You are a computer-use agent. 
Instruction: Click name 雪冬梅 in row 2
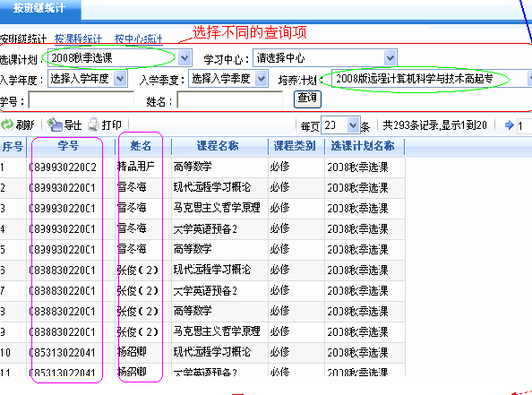click(x=132, y=187)
